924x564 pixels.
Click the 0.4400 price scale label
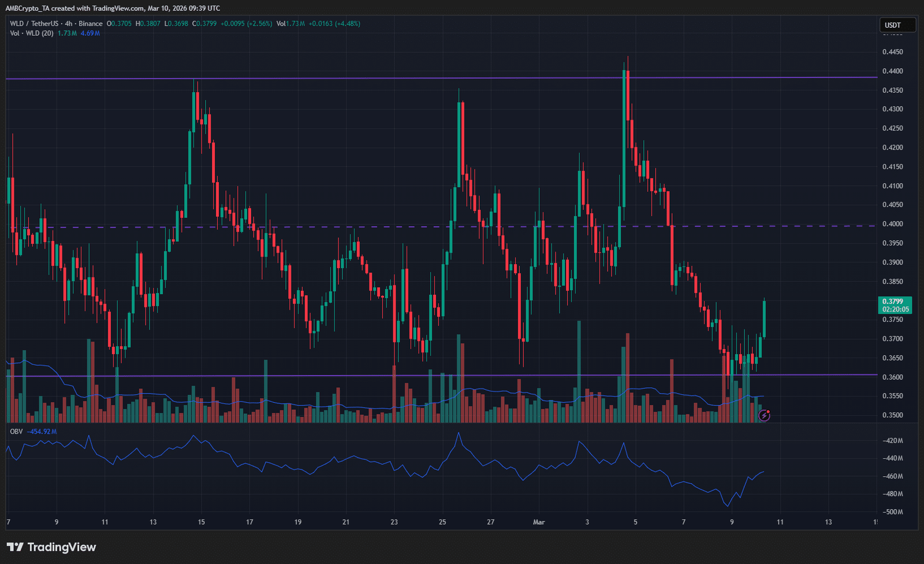point(892,71)
